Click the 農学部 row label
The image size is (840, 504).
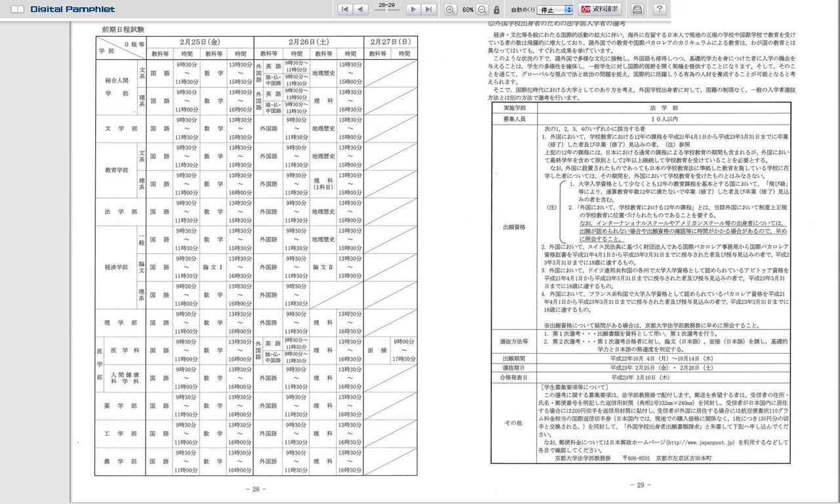click(121, 461)
